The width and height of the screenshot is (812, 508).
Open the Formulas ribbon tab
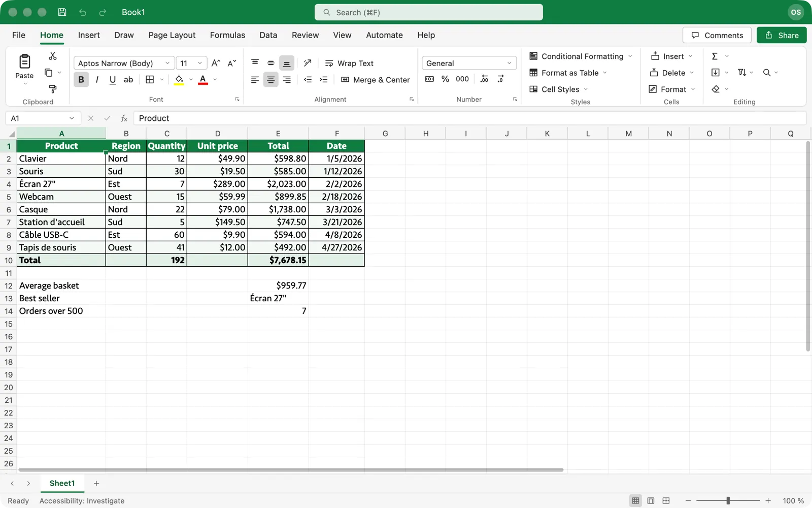pyautogui.click(x=227, y=35)
